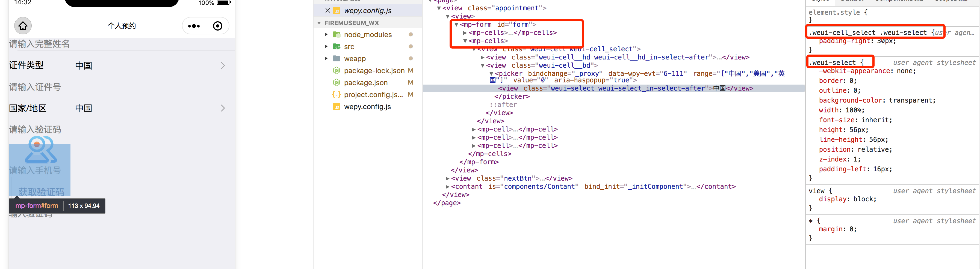Click the -webkit-appearance: none declaration
Image resolution: width=980 pixels, height=269 pixels.
[867, 71]
